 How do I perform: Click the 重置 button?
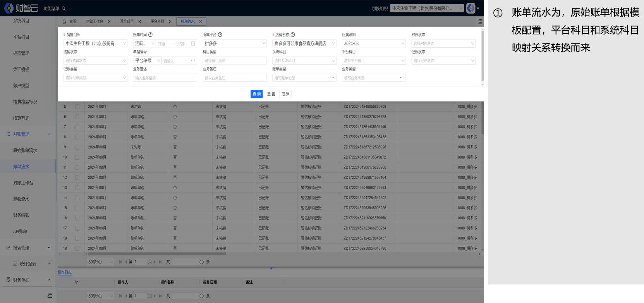tap(271, 94)
